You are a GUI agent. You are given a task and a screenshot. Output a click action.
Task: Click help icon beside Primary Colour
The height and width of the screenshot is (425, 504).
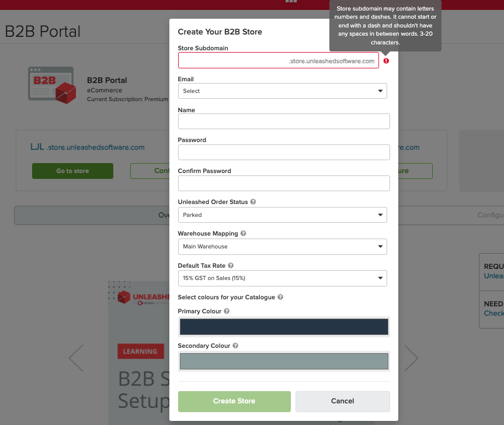[227, 311]
